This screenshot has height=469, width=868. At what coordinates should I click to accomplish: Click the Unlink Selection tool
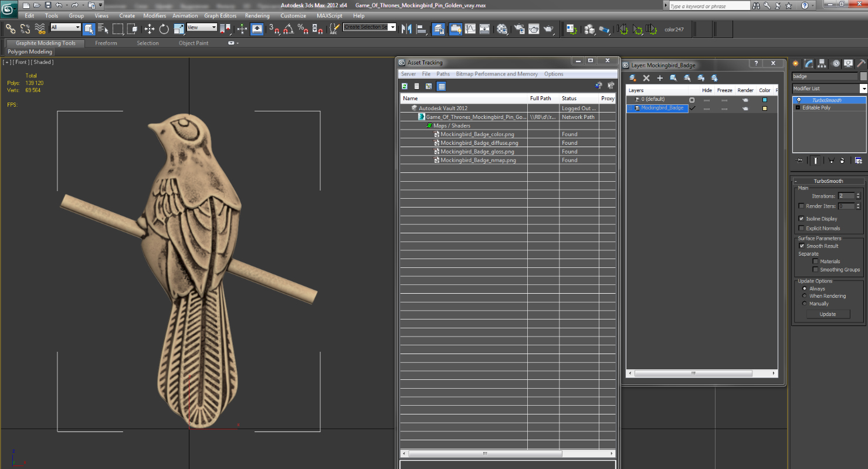point(25,29)
